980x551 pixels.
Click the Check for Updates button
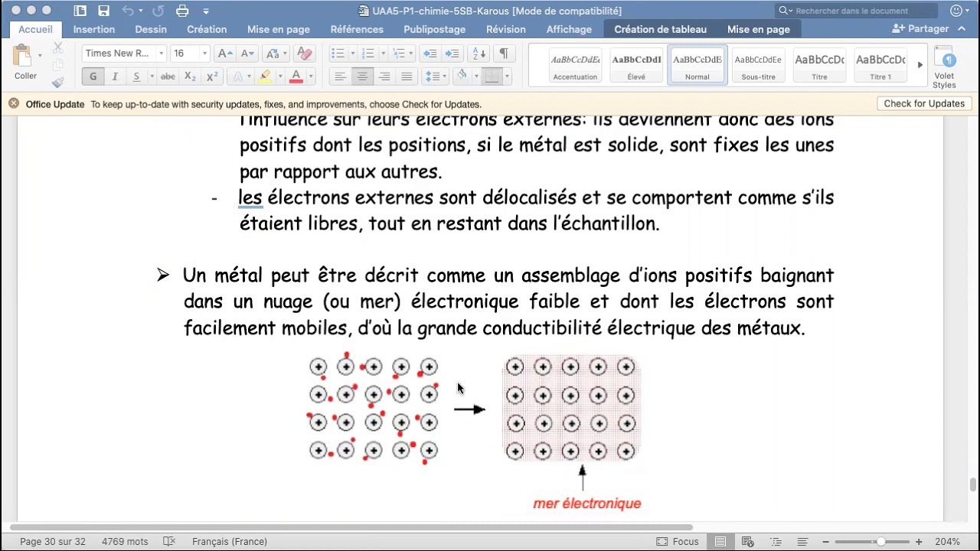[x=924, y=104]
